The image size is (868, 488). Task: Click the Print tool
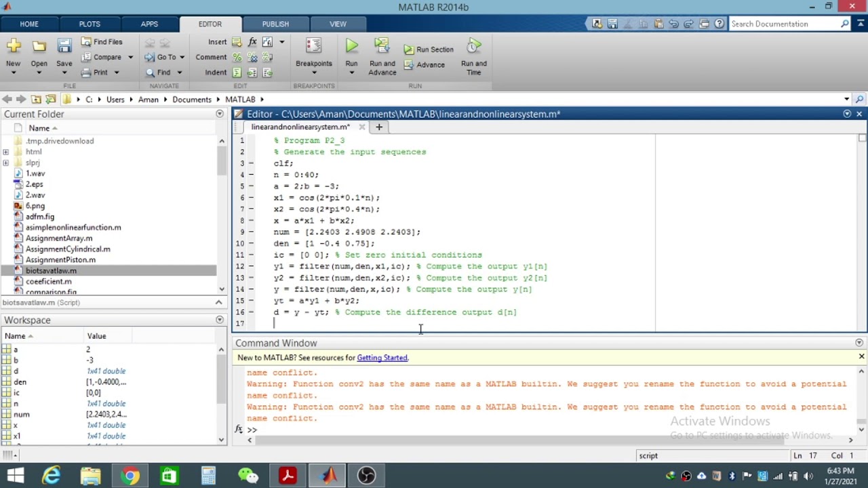tap(94, 73)
